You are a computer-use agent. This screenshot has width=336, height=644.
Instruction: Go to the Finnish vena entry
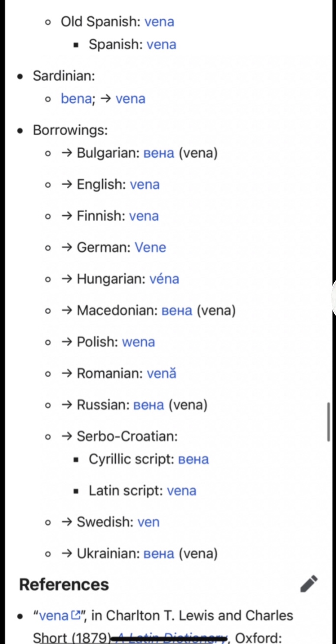(144, 216)
